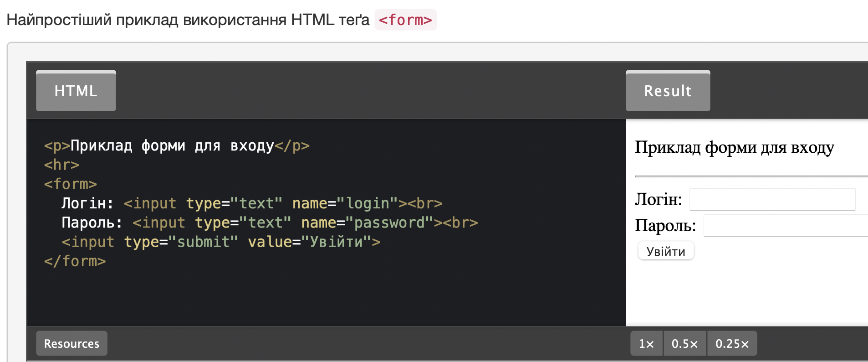The image size is (868, 362).
Task: Click the closing </form> tag in the code
Action: [75, 261]
